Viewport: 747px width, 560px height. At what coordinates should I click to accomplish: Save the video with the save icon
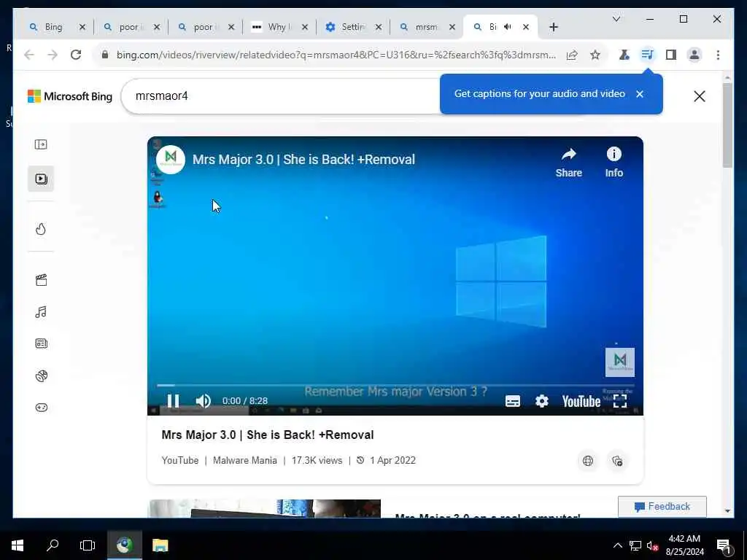tap(617, 461)
